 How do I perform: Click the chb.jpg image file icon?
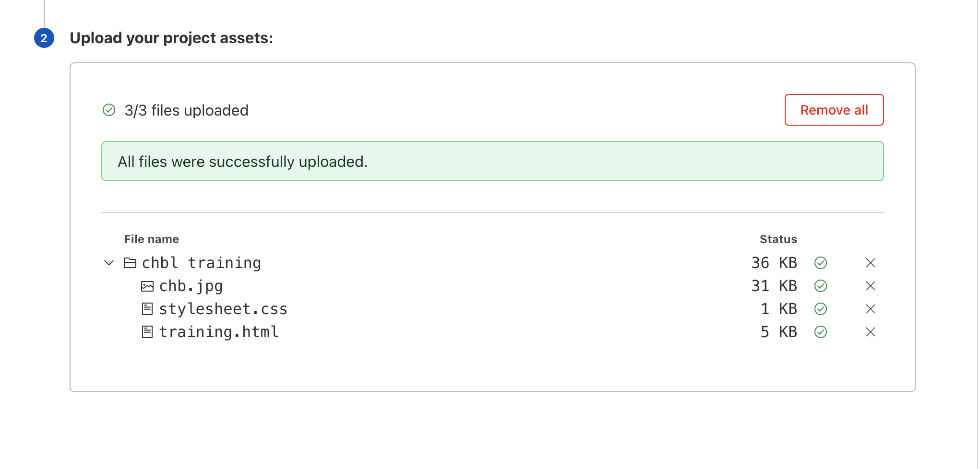coord(147,286)
